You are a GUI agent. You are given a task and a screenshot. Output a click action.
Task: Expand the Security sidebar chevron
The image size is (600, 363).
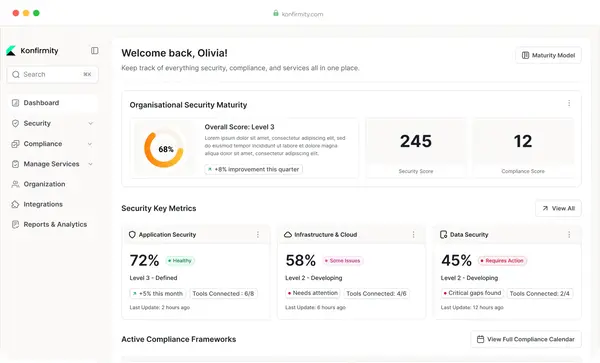90,123
